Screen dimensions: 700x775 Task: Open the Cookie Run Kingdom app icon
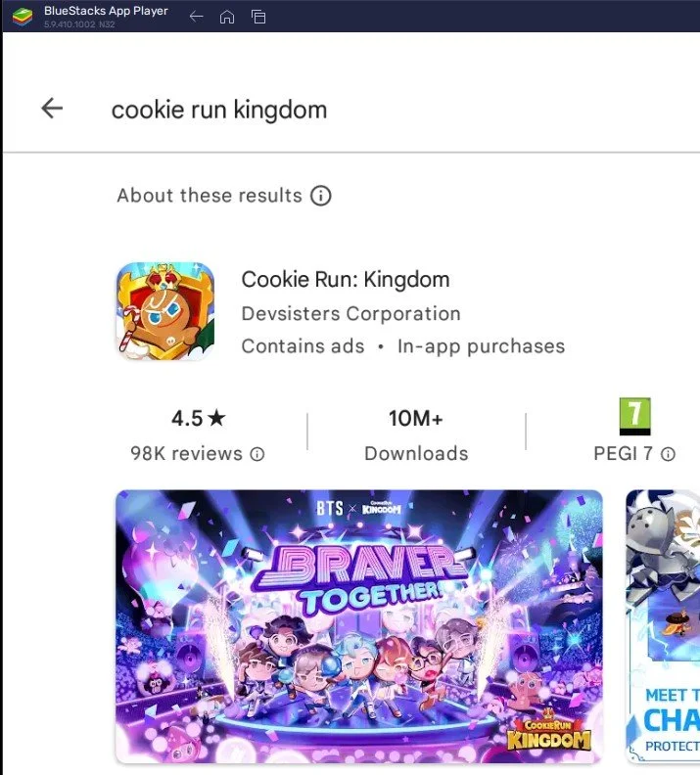(165, 311)
